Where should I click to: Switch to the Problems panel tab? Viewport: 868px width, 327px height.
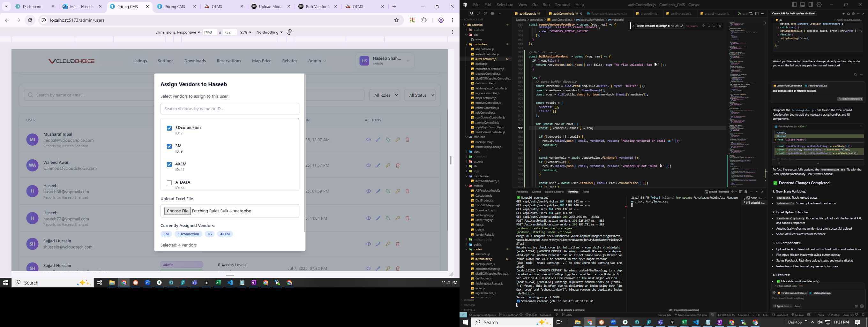coord(522,192)
